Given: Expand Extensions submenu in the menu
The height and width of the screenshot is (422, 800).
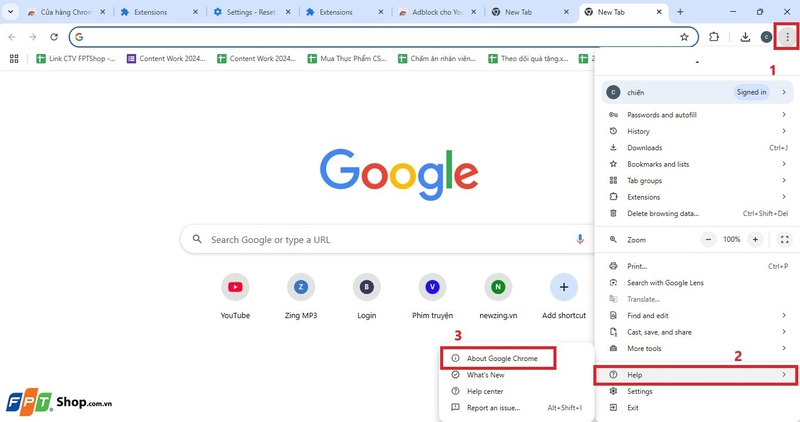Looking at the screenshot, I should [697, 197].
